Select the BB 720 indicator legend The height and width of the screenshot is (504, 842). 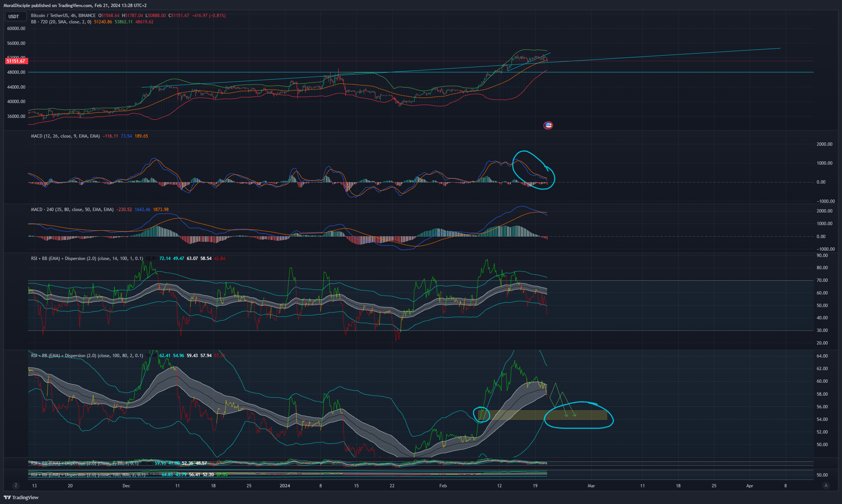[x=61, y=22]
